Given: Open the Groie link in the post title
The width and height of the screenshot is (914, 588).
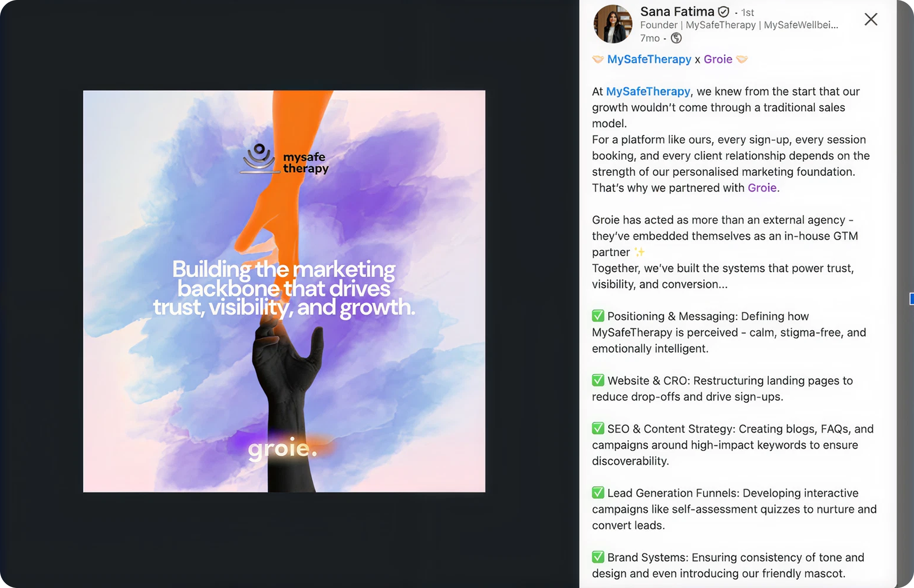Looking at the screenshot, I should [x=718, y=59].
